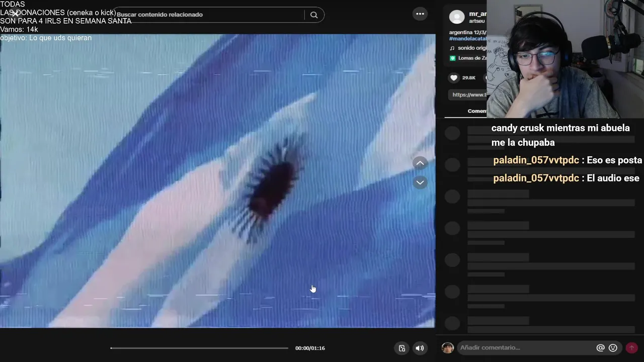Mute the video with the speaker icon

coord(420,348)
